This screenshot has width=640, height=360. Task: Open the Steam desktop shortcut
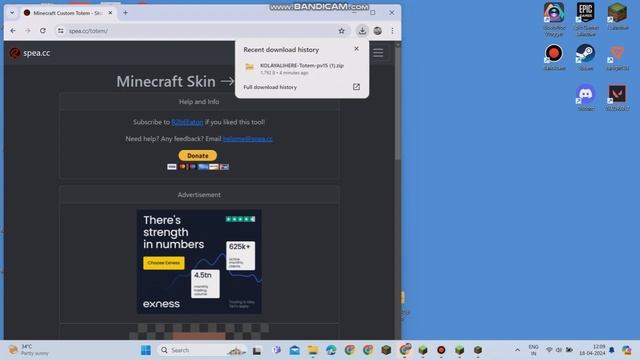(586, 57)
